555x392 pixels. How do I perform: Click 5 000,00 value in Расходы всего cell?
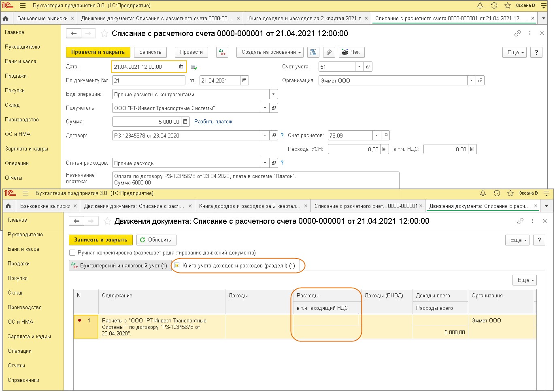pyautogui.click(x=455, y=332)
